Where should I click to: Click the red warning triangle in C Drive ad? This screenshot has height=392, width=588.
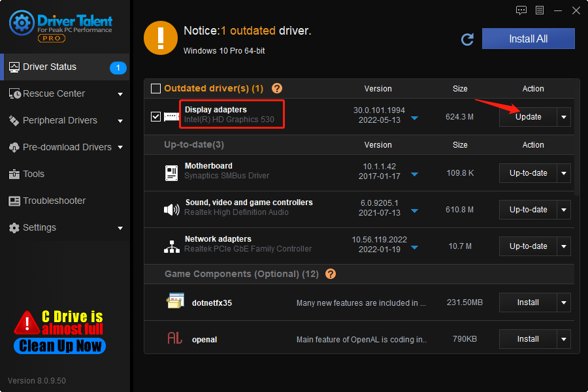[27, 323]
